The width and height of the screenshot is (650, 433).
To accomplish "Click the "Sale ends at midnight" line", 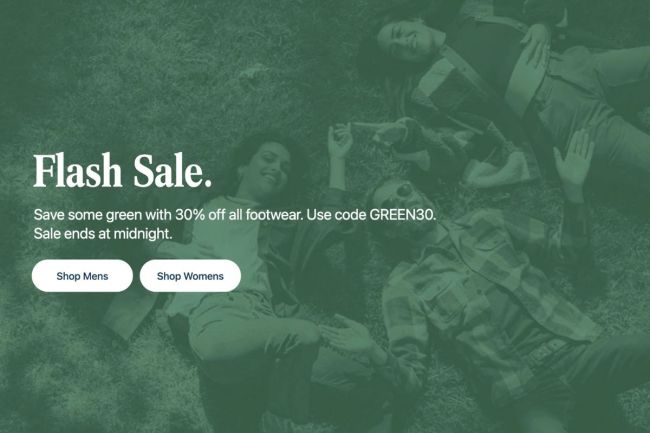I will click(x=103, y=234).
